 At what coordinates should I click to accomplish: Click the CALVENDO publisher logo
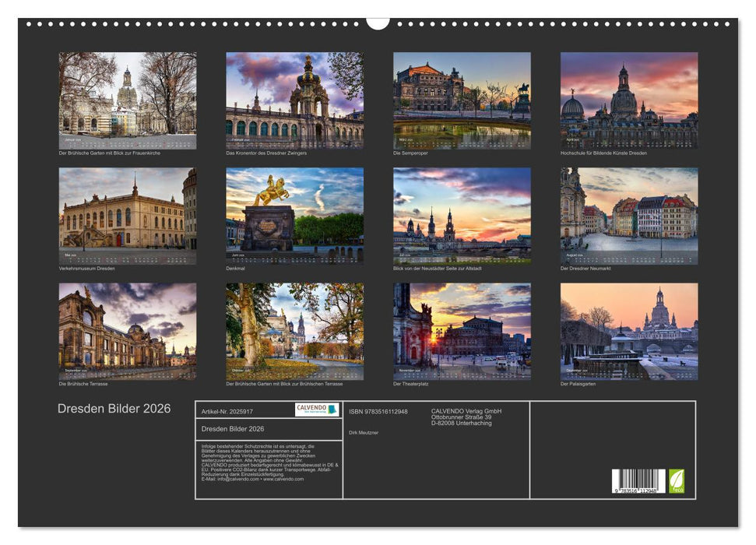pos(318,411)
